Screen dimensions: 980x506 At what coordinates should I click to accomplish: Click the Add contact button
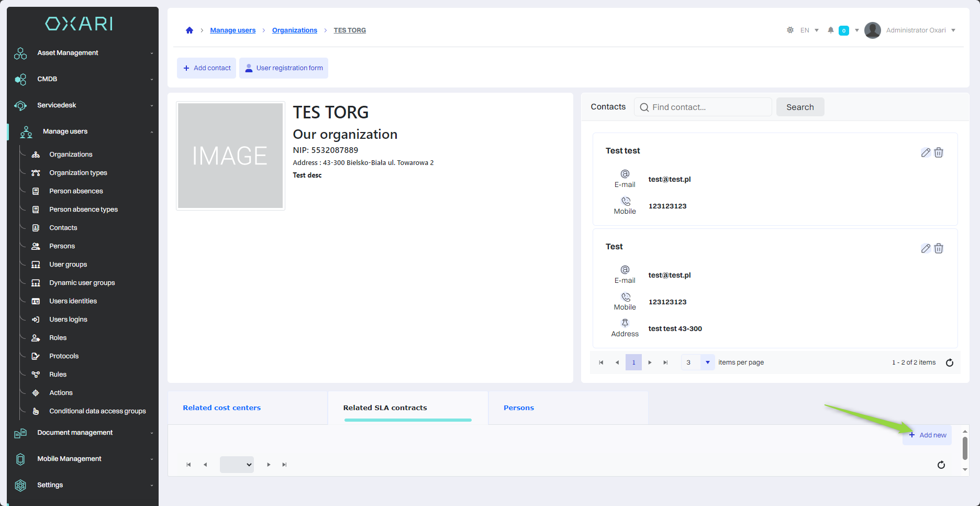click(x=207, y=68)
